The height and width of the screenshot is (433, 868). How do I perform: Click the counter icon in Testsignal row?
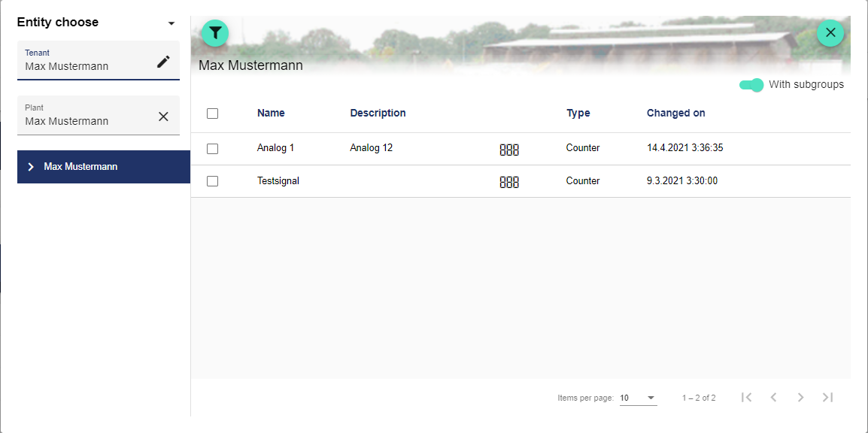click(509, 182)
